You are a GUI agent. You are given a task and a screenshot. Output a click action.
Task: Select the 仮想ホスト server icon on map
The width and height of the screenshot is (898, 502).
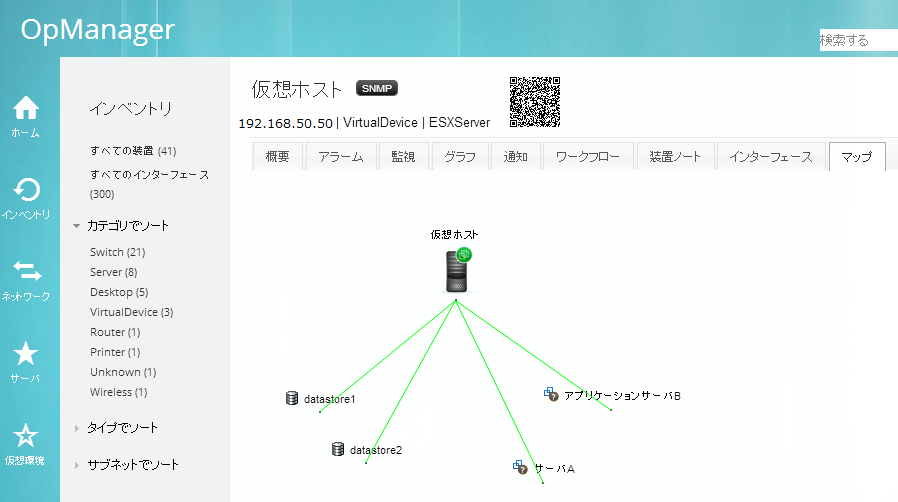(x=457, y=270)
